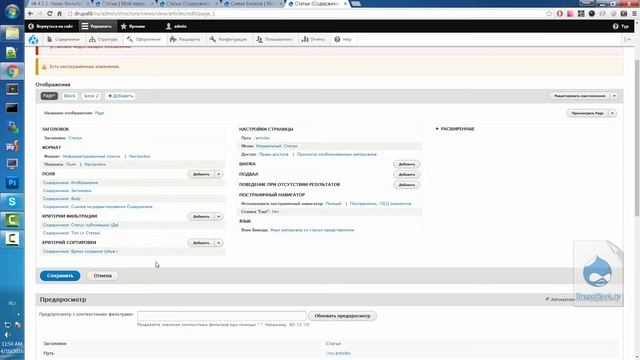Click the contextual filters preview input
This screenshot has width=640, height=360.
click(222, 316)
